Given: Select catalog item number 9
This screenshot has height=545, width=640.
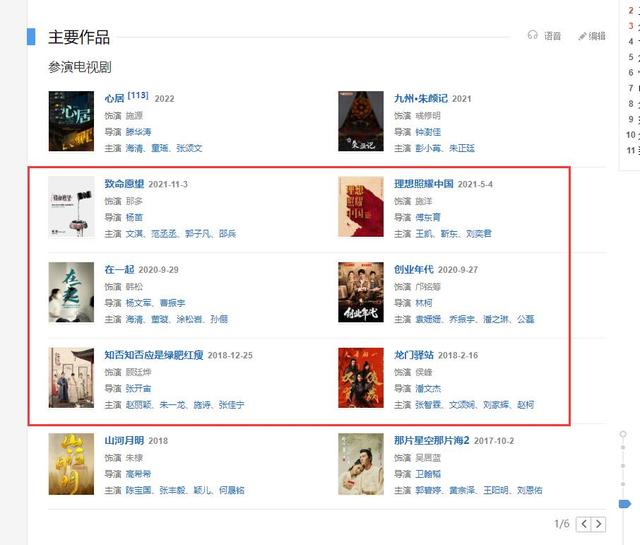Looking at the screenshot, I should tap(631, 119).
